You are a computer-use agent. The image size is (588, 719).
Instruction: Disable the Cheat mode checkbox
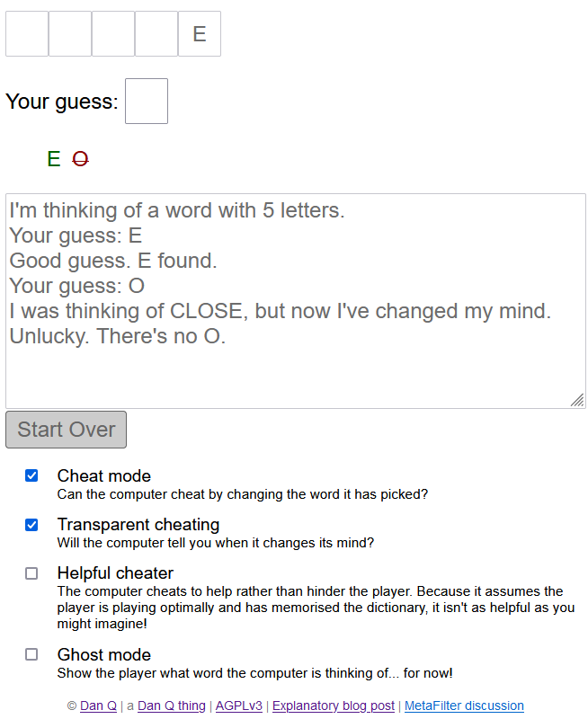[x=31, y=475]
